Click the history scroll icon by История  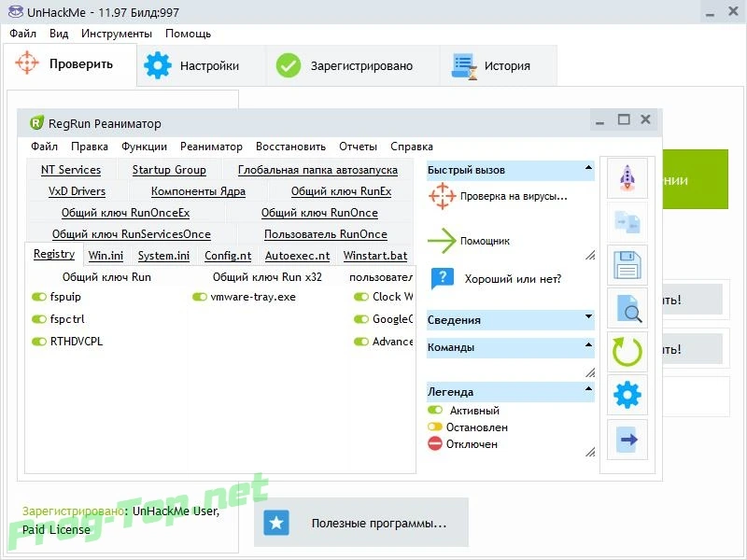[464, 66]
